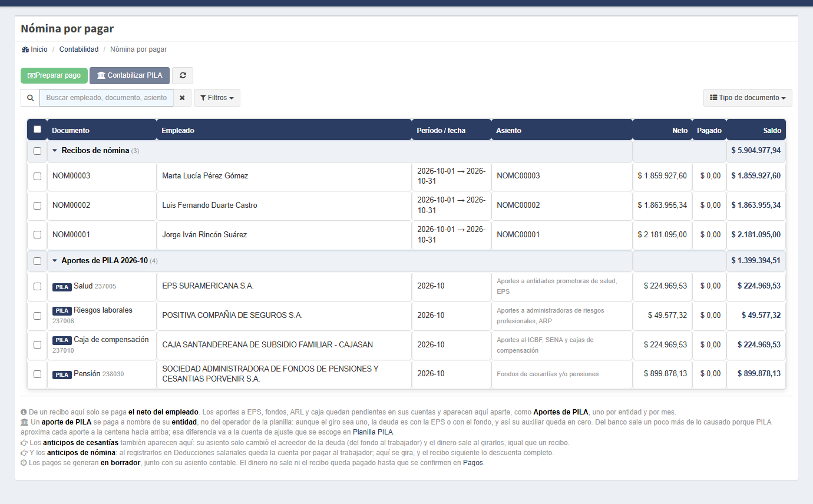Collapse the Recibos de nómina group
This screenshot has width=813, height=504.
click(55, 151)
